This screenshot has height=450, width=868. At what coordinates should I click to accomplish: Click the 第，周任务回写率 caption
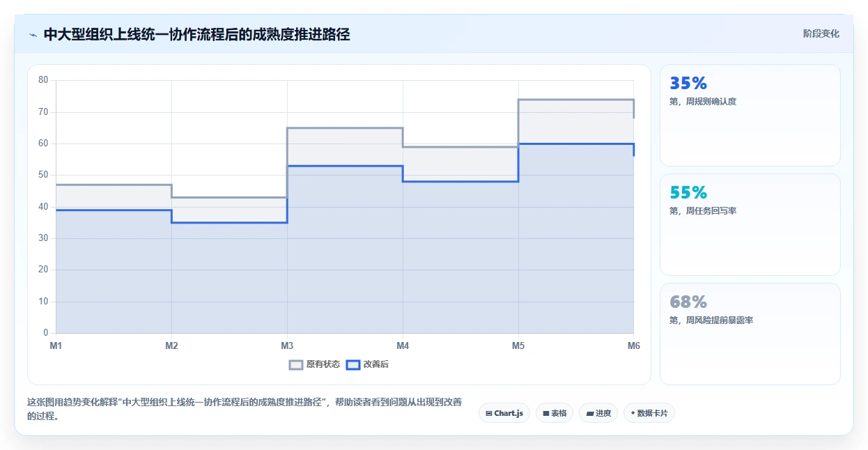click(x=703, y=211)
